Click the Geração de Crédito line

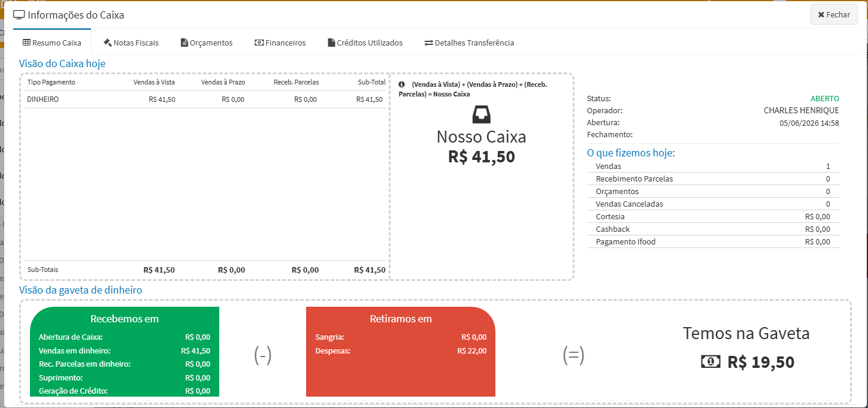point(125,391)
